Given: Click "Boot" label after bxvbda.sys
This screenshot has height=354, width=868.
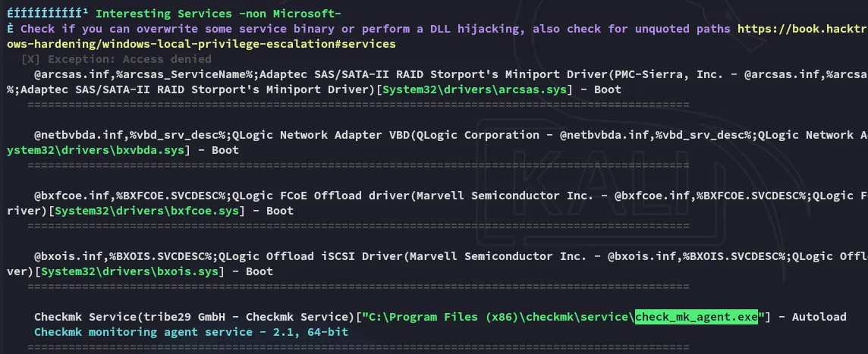Looking at the screenshot, I should pos(225,150).
